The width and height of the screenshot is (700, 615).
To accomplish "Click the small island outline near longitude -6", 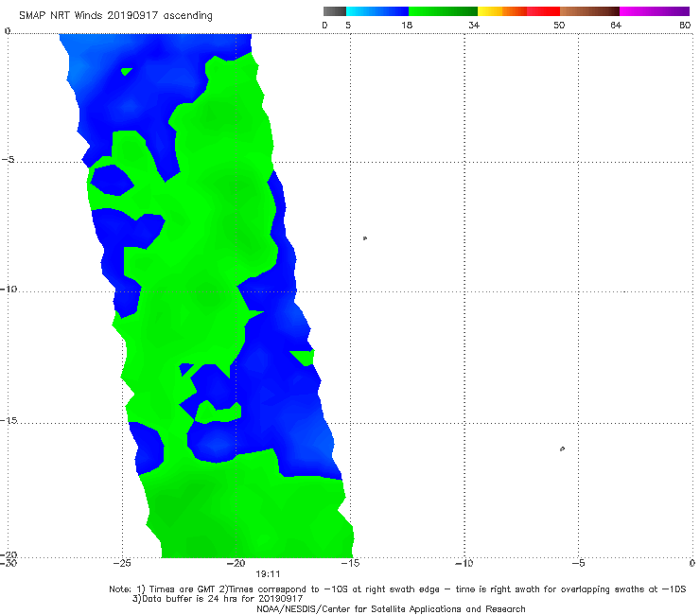I will [x=562, y=448].
